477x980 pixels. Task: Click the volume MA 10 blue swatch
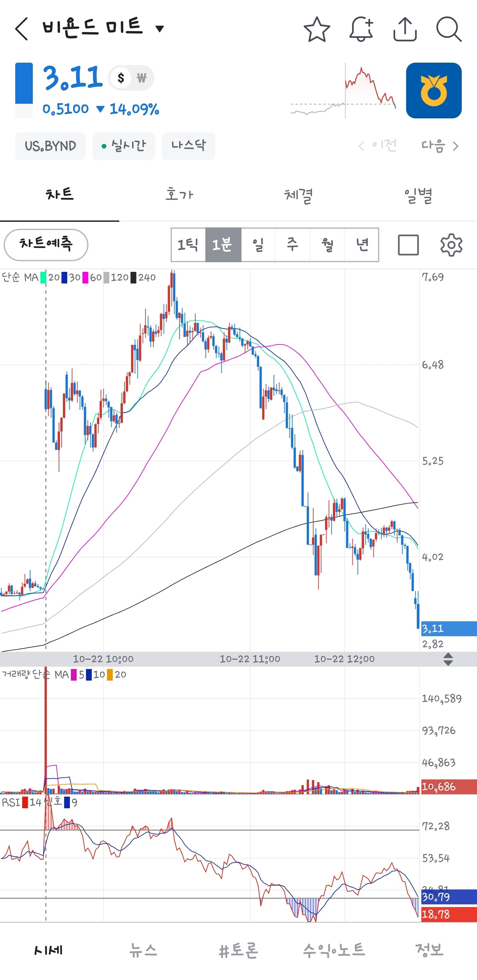(x=88, y=675)
